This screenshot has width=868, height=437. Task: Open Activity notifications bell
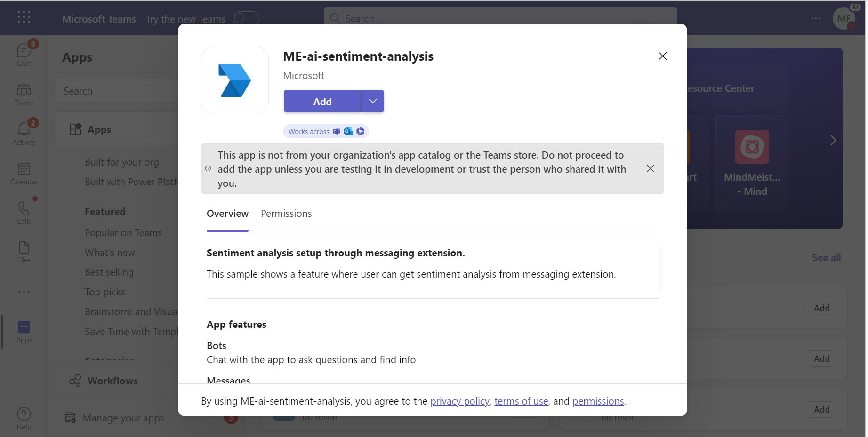click(x=24, y=134)
